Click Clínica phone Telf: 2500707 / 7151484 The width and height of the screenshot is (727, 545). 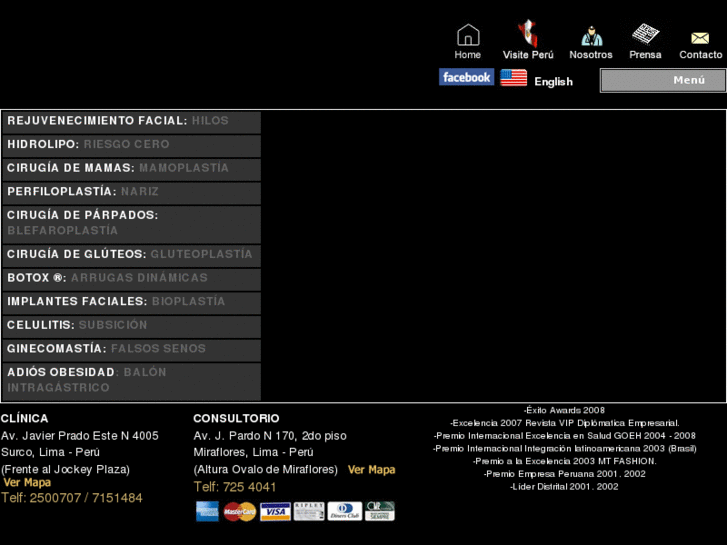tap(72, 498)
